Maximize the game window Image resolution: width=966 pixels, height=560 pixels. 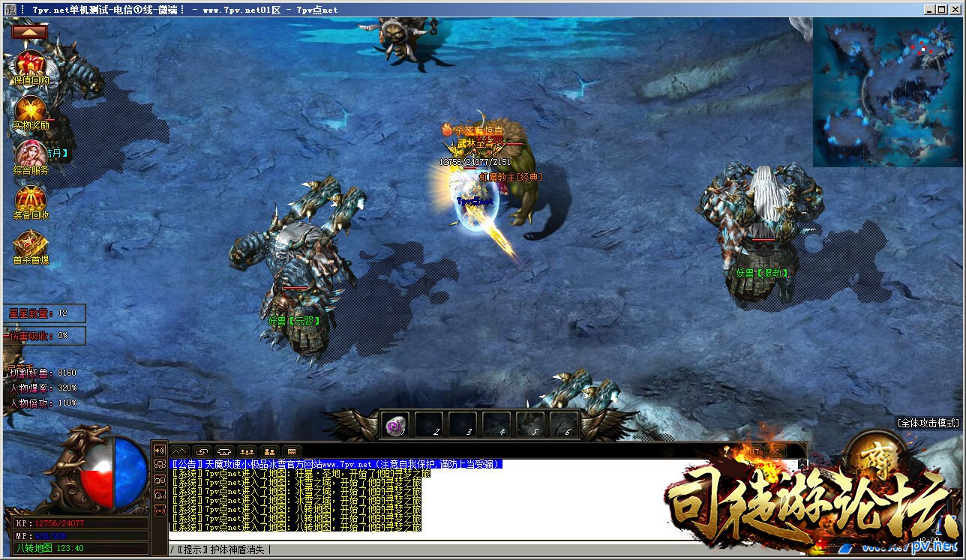coord(940,10)
